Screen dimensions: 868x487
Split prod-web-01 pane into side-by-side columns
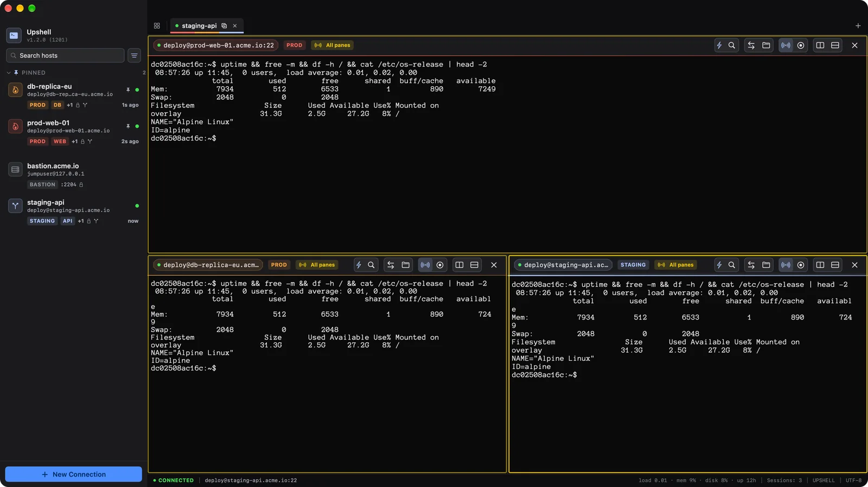point(820,46)
